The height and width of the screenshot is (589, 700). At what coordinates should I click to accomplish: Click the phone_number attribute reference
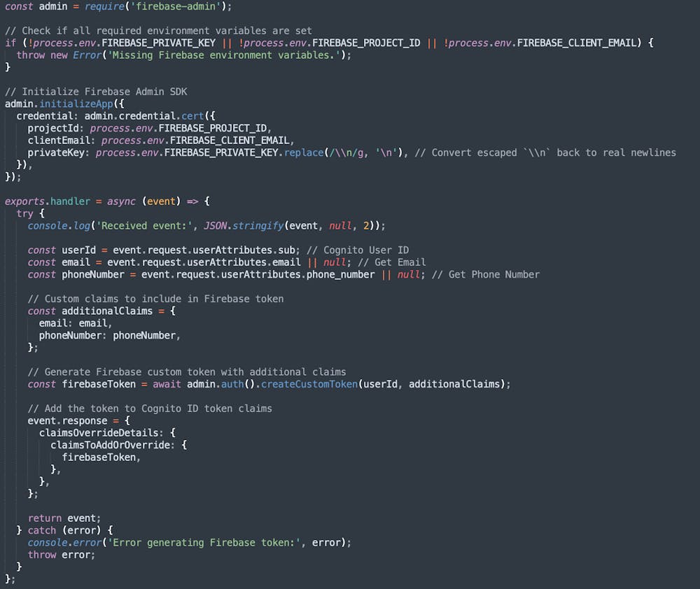[341, 274]
